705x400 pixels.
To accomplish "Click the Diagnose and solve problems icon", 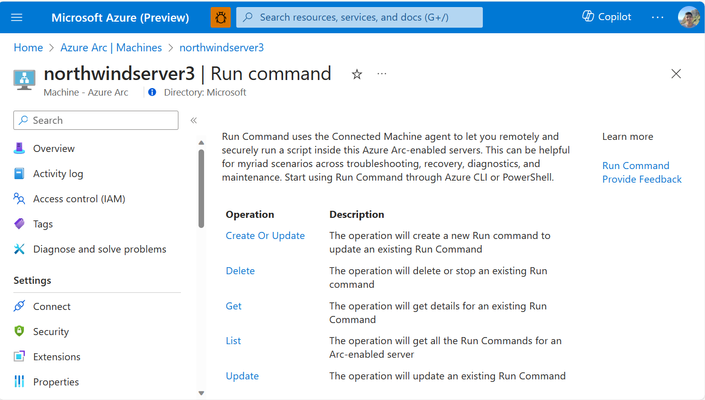I will 19,249.
